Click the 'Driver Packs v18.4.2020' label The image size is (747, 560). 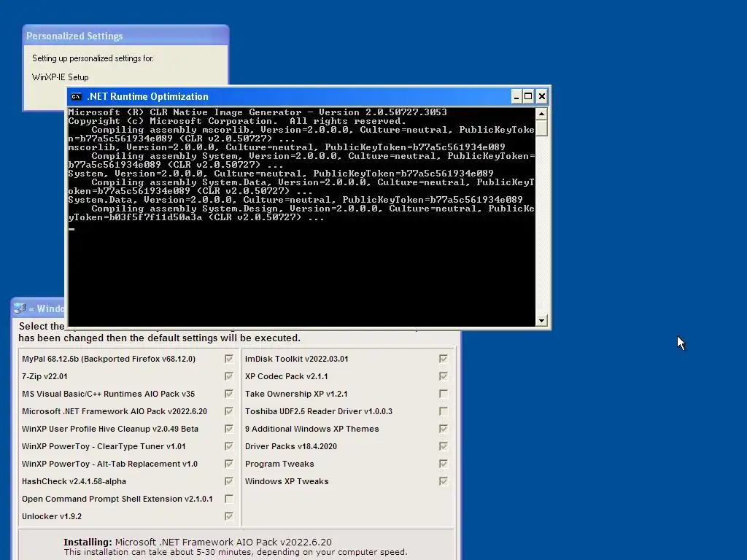[290, 446]
